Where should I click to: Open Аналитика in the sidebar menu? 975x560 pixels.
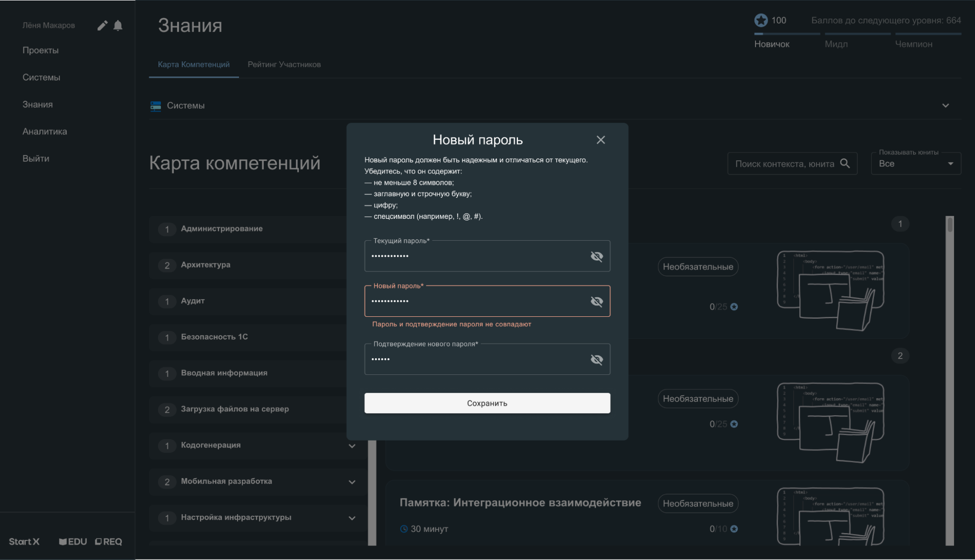(x=45, y=132)
